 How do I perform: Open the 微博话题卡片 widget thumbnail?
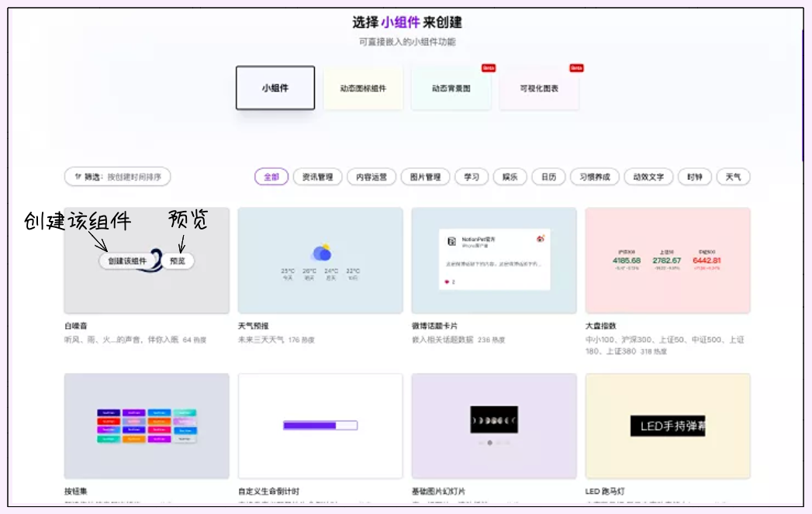[494, 260]
